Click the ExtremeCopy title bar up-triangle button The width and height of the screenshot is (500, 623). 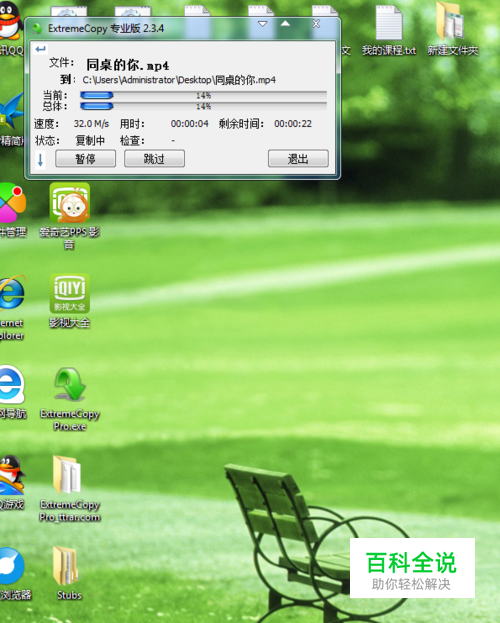tap(285, 23)
